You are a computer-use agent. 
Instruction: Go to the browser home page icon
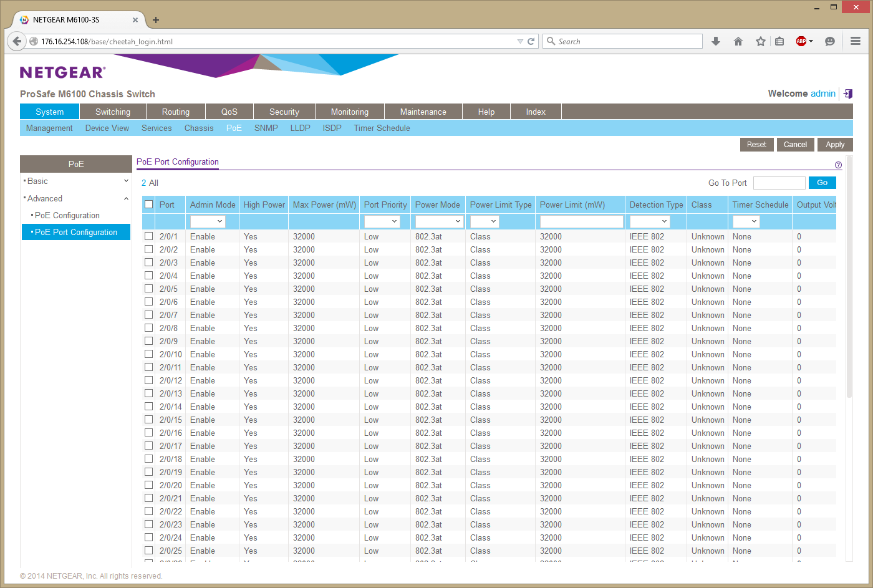point(738,41)
